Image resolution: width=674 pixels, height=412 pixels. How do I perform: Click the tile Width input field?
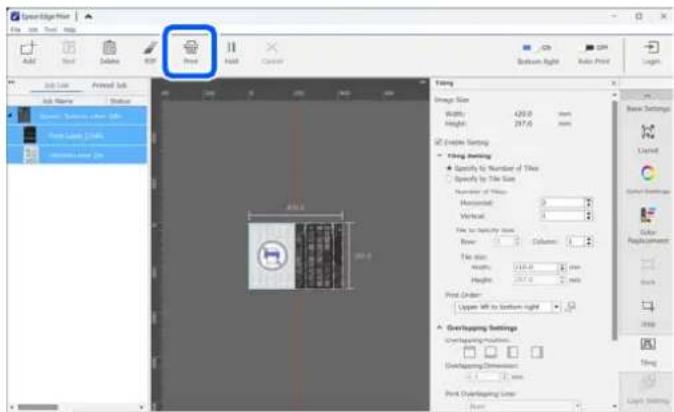pos(536,267)
